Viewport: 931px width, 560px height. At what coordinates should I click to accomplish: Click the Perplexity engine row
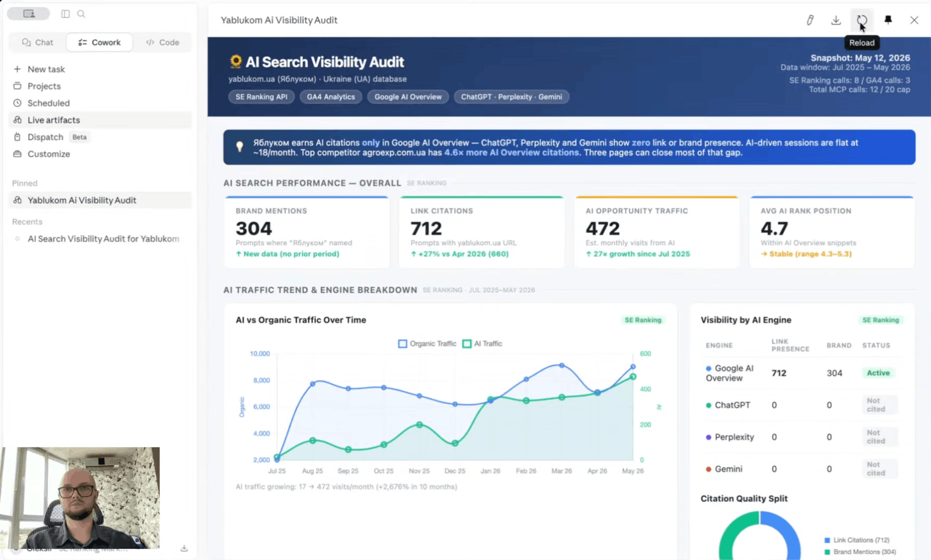pos(802,437)
